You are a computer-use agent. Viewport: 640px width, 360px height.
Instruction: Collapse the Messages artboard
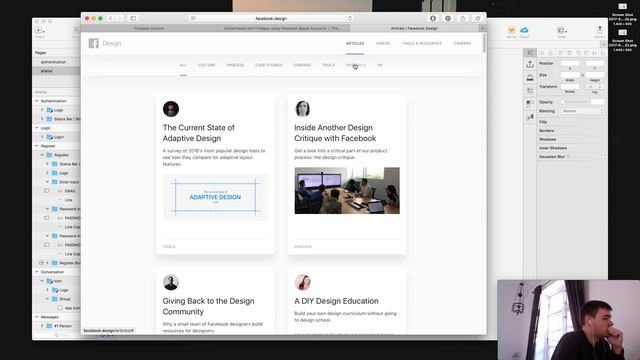[x=37, y=317]
